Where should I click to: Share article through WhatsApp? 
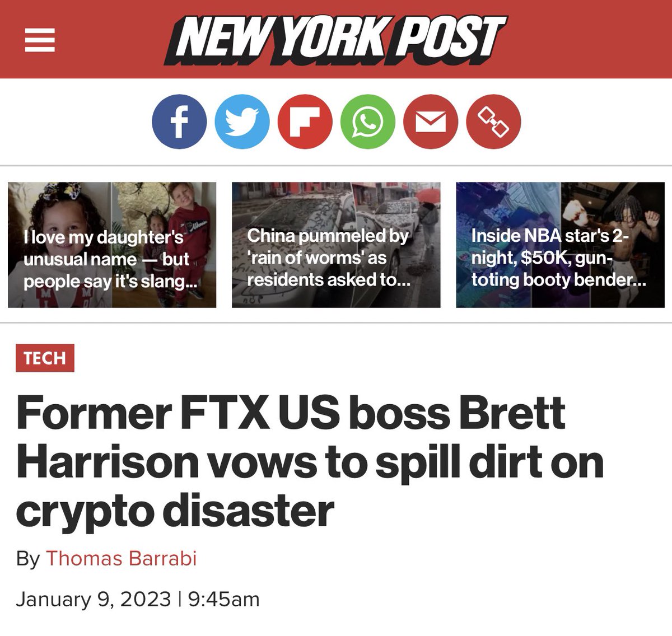[367, 121]
